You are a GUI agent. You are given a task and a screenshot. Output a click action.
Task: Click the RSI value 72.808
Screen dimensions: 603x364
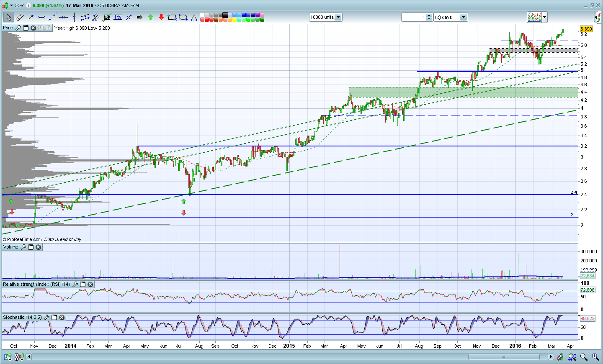(x=587, y=290)
